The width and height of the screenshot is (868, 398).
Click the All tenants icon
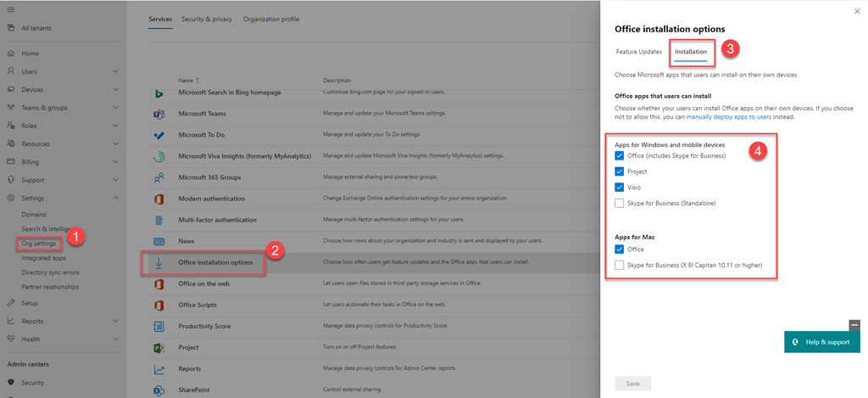10,28
